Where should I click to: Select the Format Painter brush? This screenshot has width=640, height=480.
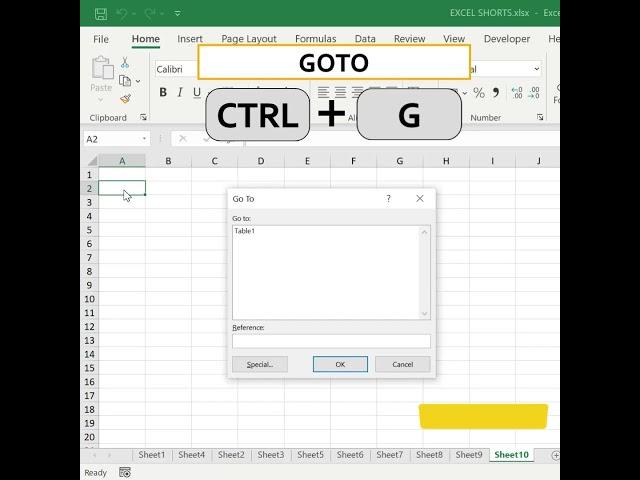125,99
